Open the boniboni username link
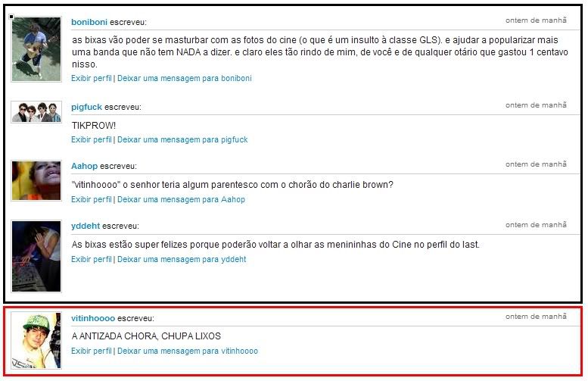Image resolution: width=588 pixels, height=381 pixels. point(89,22)
